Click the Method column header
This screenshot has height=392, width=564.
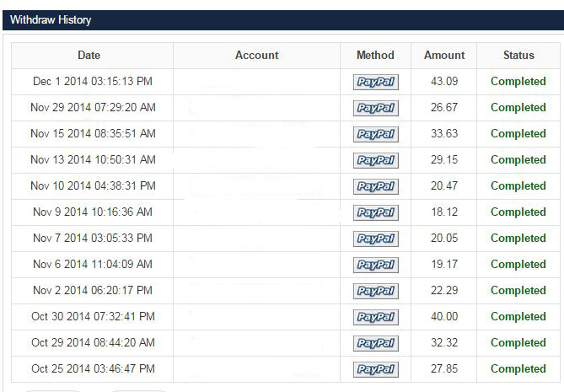(x=375, y=55)
